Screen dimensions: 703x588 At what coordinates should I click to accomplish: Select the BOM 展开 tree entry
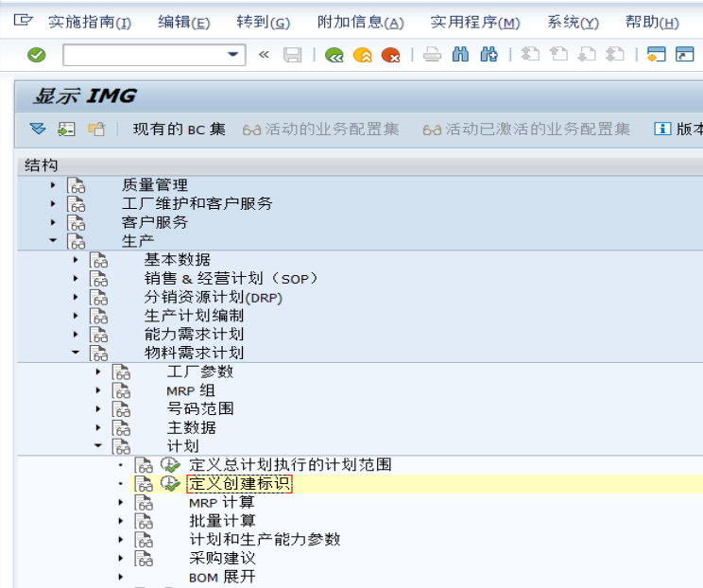222,578
